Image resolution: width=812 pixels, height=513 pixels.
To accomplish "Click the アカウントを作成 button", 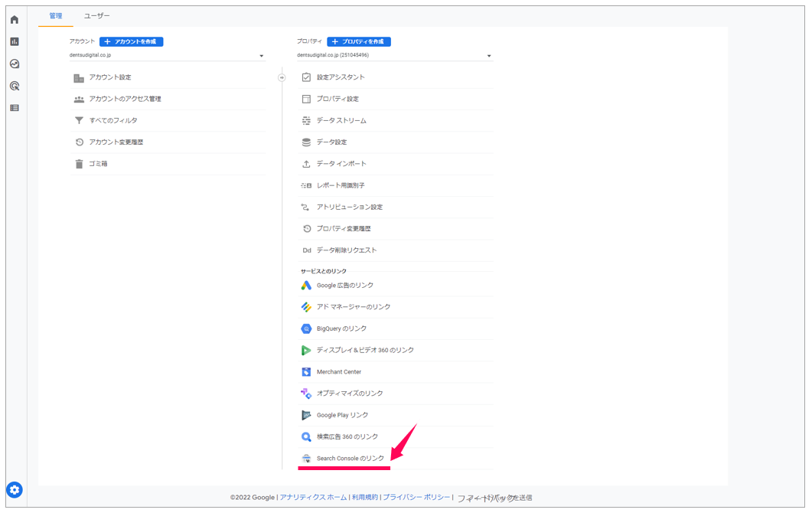I will [131, 41].
